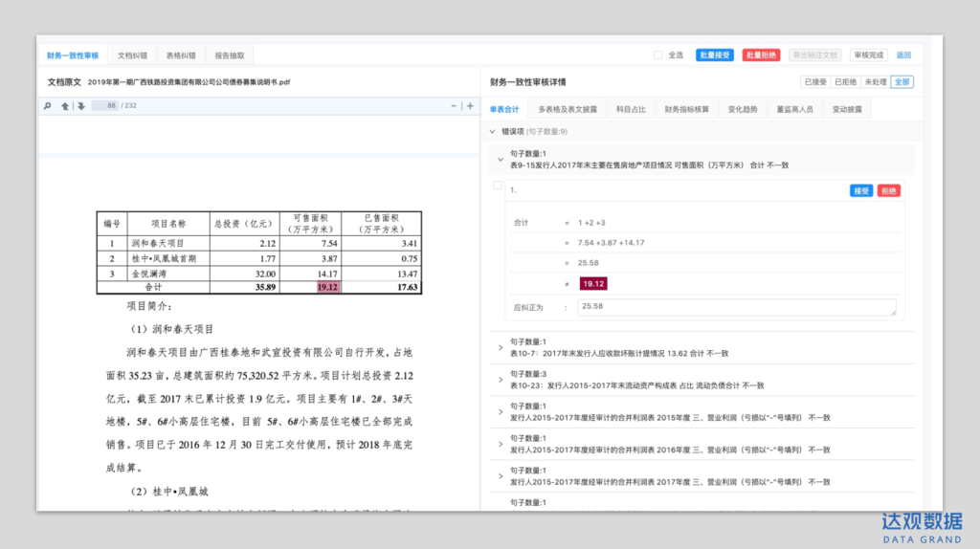Open the 科目占比 tab

[630, 109]
